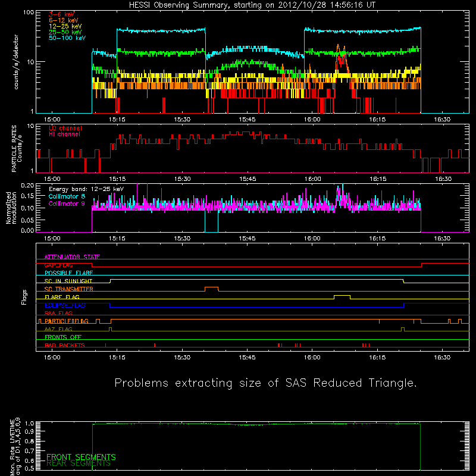Click 15:15 tick under the modulation plot
476x476 pixels.
(117, 239)
